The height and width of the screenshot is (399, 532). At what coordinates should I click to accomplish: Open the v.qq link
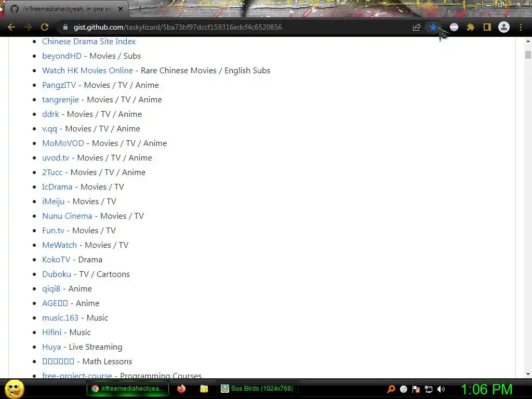(49, 129)
